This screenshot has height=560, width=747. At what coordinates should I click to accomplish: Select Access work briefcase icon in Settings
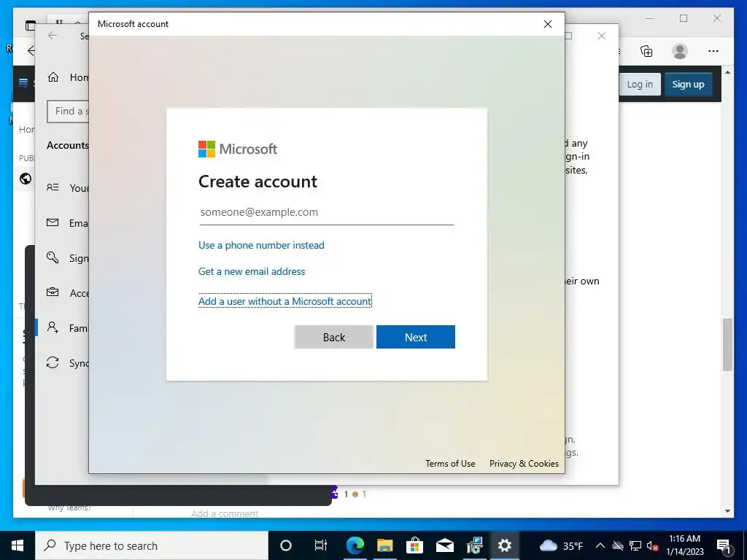(53, 292)
